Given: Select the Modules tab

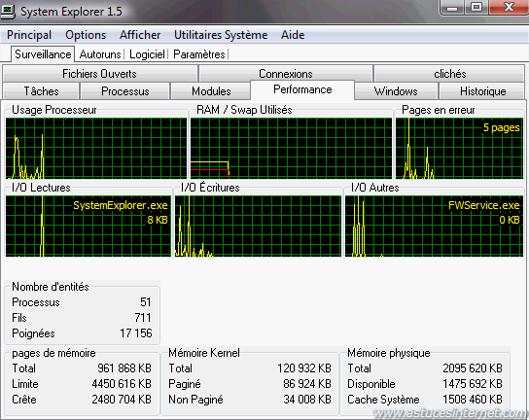Looking at the screenshot, I should click(211, 91).
